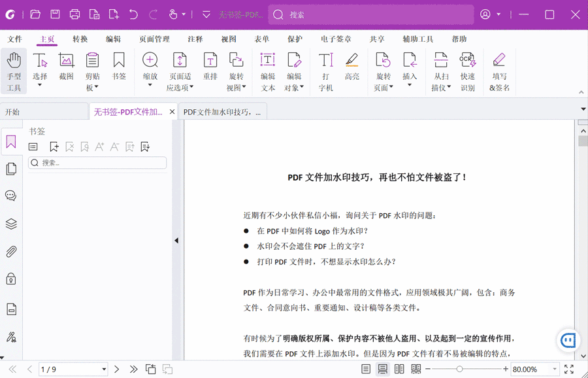Open the Start (开始) document tab
The width and height of the screenshot is (588, 378).
[44, 112]
